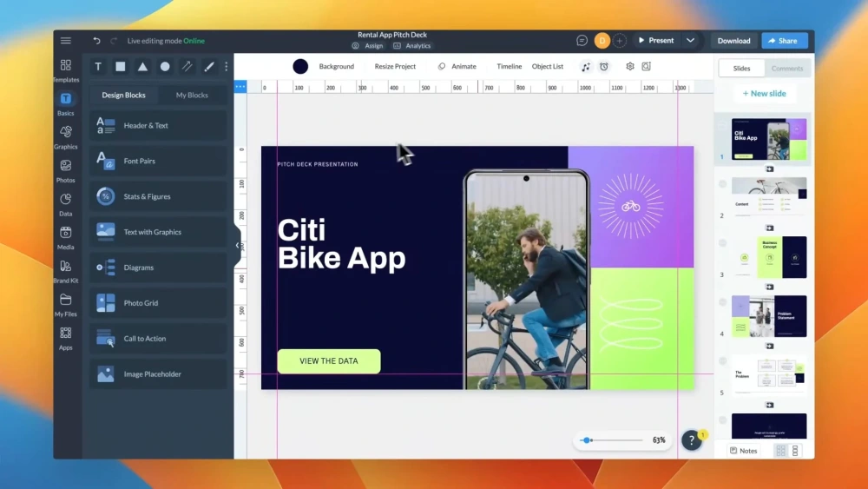The height and width of the screenshot is (489, 868).
Task: Open project settings gear icon
Action: click(630, 67)
